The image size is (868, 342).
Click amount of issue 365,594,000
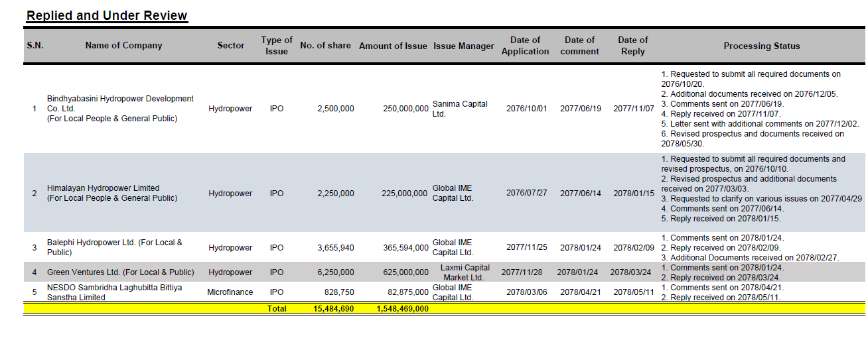(x=405, y=248)
